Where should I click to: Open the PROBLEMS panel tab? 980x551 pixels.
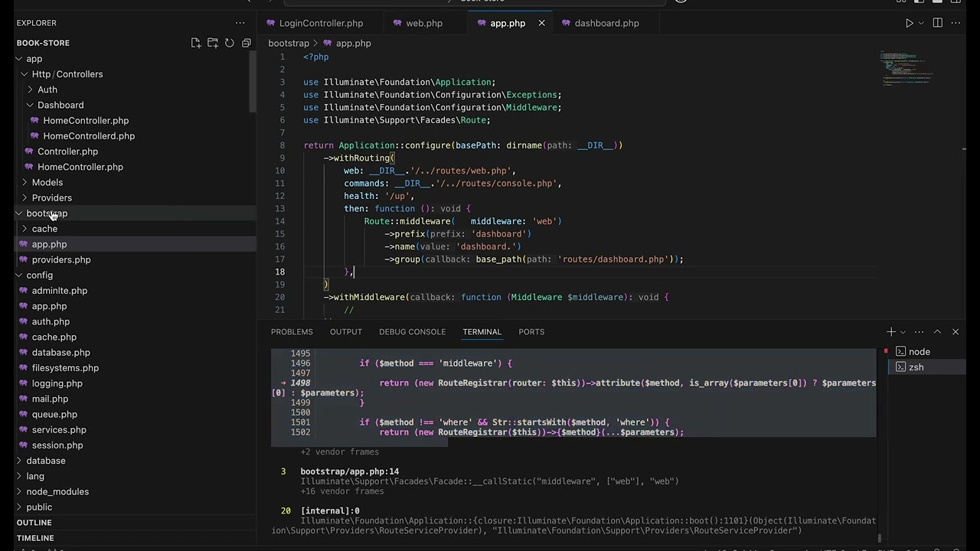(292, 332)
